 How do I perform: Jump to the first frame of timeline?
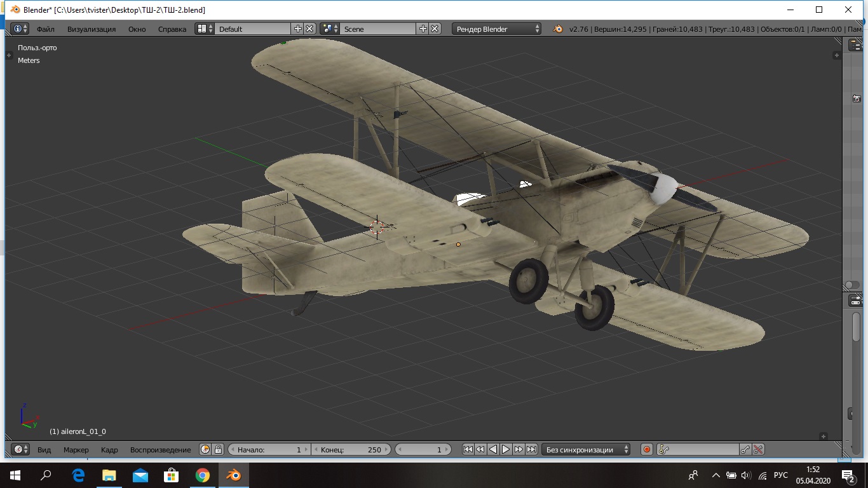point(468,450)
